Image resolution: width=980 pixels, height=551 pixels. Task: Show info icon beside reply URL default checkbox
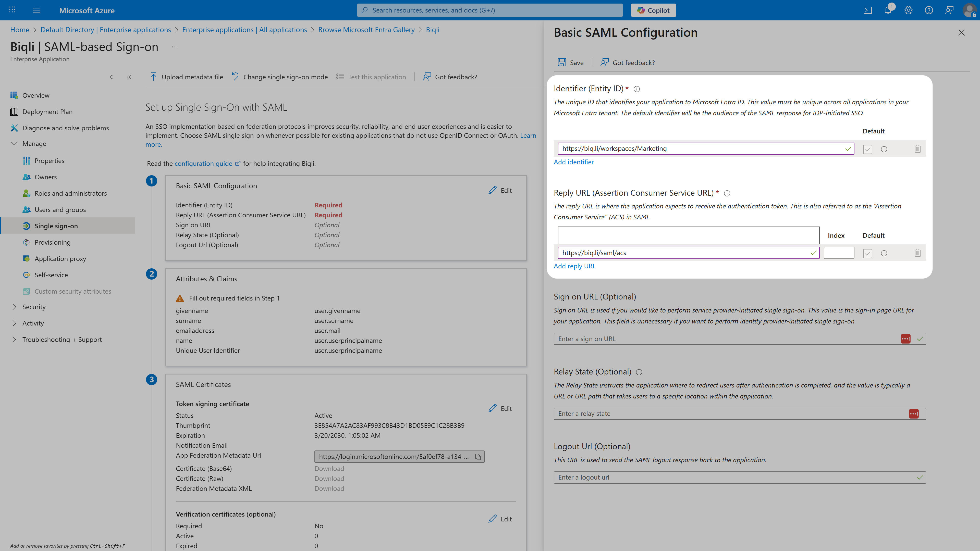[x=884, y=253]
